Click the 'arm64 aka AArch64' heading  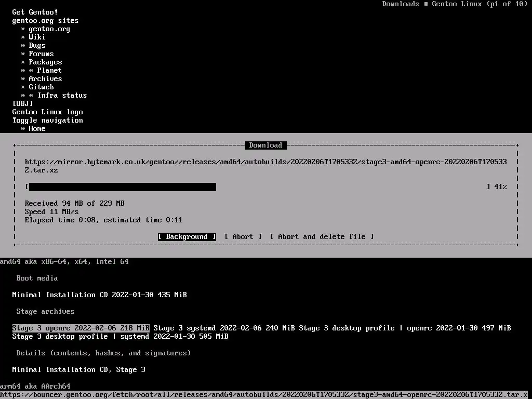click(35, 386)
